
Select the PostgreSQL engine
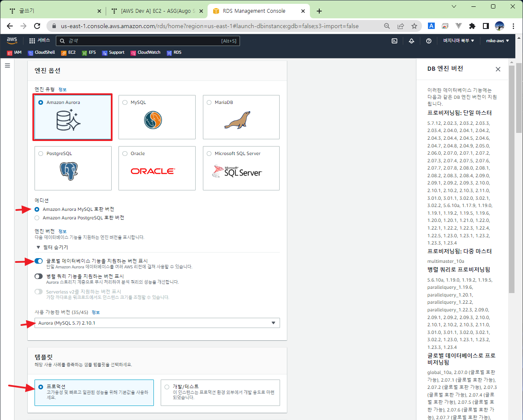pos(73,168)
